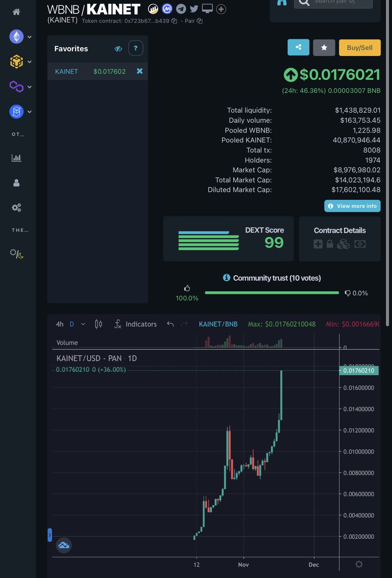Click the KAINET/USD - PAN 1D legend
The width and height of the screenshot is (392, 578).
coord(97,358)
